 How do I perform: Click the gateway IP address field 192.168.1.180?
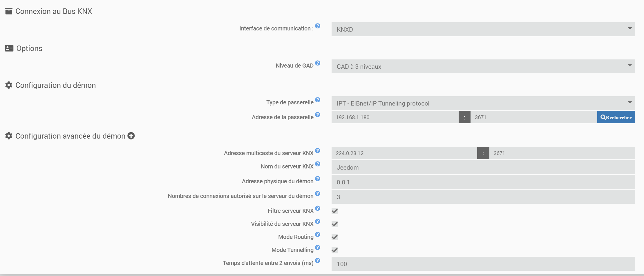point(395,117)
